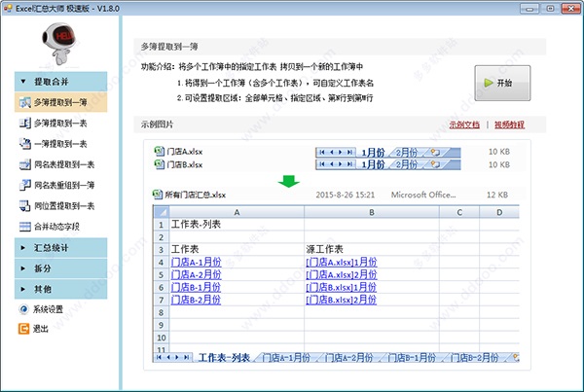Expand the 其他 section
The width and height of the screenshot is (584, 392).
[x=60, y=289]
